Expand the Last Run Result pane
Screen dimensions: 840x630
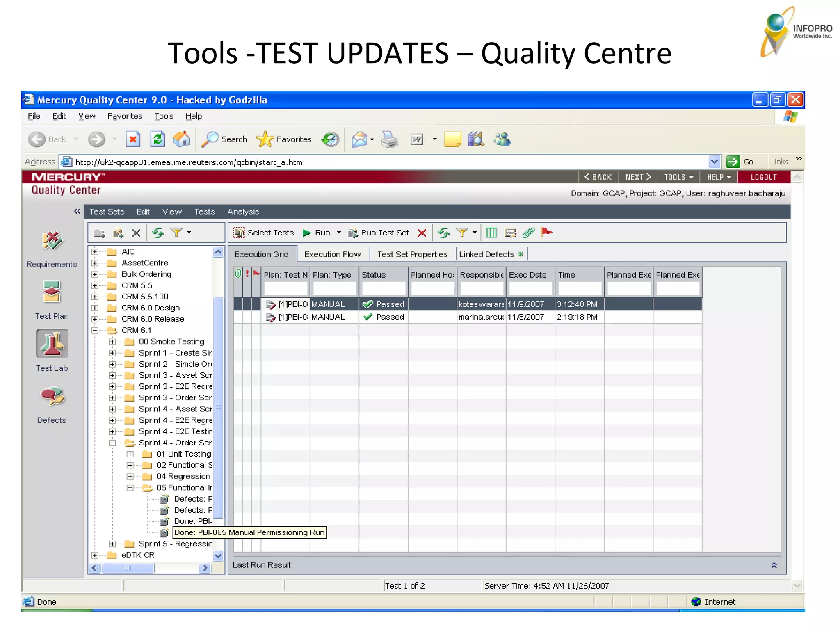[x=774, y=565]
